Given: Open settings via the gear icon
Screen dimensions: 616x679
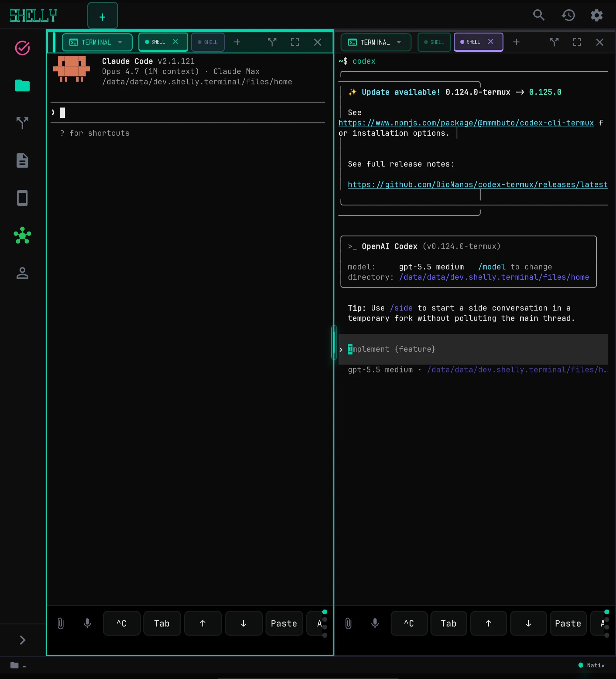Looking at the screenshot, I should pos(596,15).
